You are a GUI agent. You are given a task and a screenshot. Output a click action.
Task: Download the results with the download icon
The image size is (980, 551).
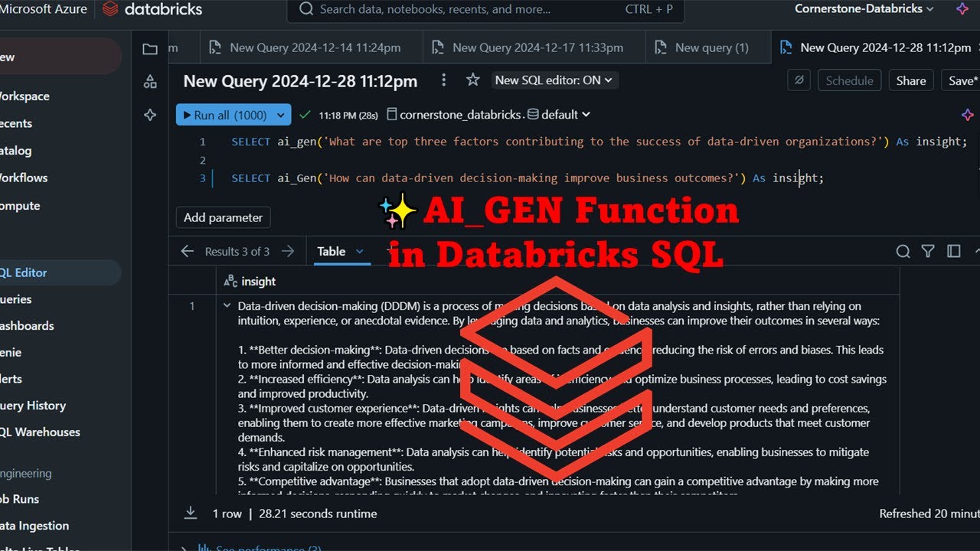[191, 514]
